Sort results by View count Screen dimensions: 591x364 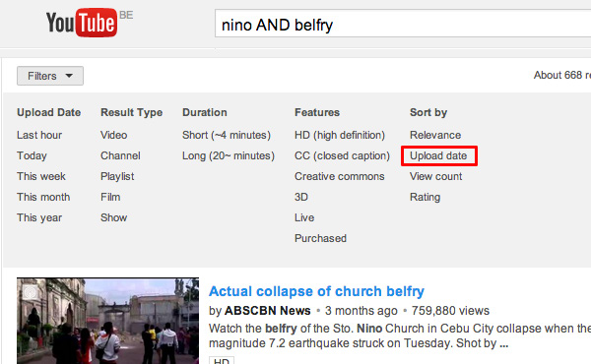point(435,176)
